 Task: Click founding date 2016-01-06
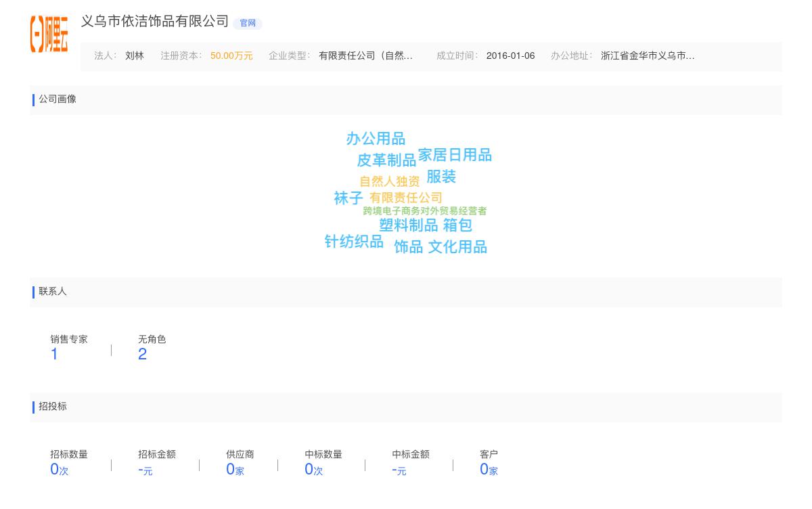tap(510, 56)
